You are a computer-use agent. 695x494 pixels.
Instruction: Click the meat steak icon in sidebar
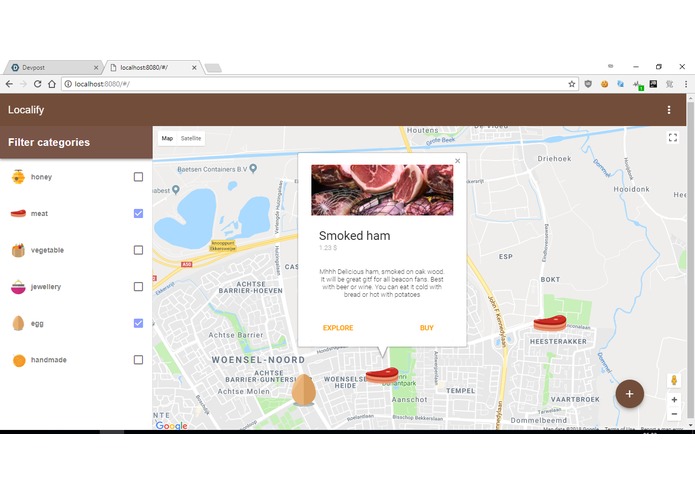tap(18, 214)
